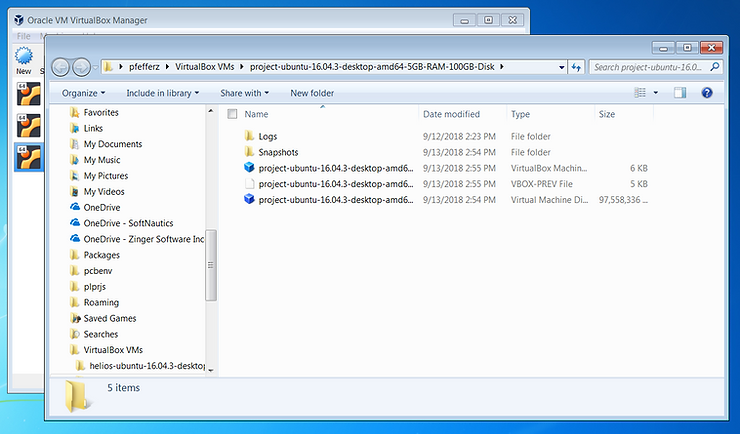Open the Share with dropdown
740x434 pixels.
click(244, 93)
